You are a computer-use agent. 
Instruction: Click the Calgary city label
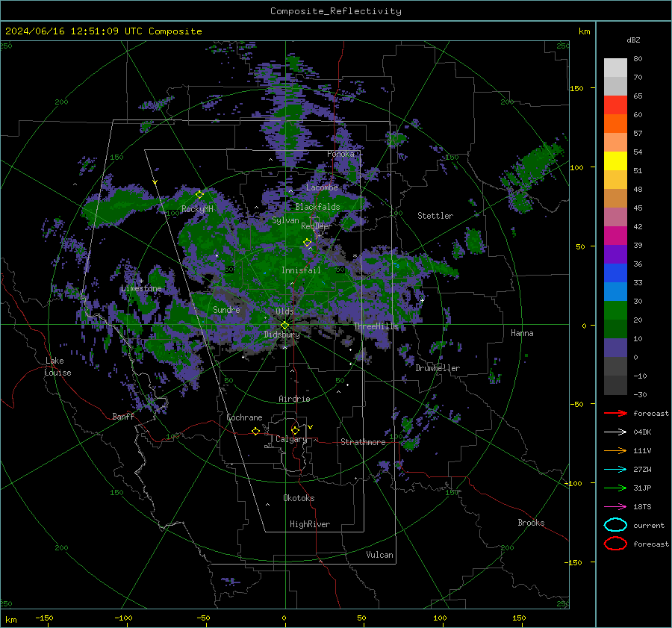(x=291, y=439)
